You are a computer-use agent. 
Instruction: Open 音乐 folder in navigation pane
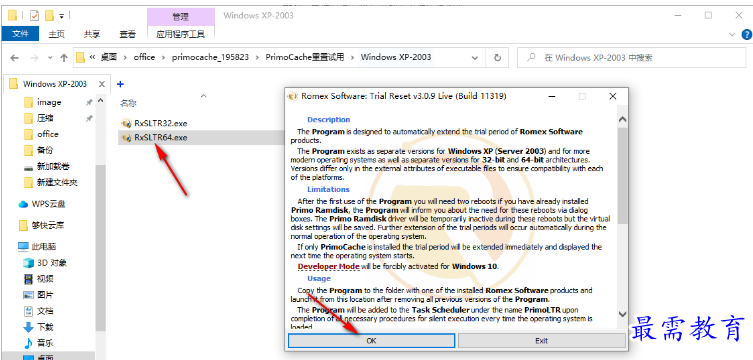tap(45, 343)
